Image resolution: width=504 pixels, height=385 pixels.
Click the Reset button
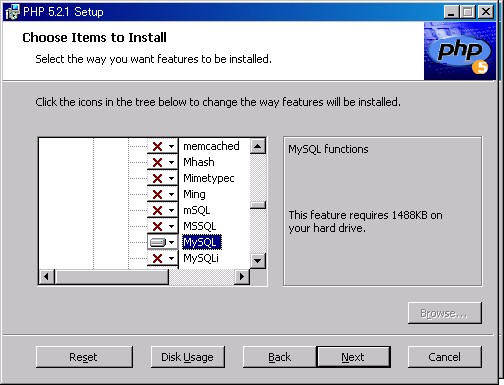tap(84, 357)
